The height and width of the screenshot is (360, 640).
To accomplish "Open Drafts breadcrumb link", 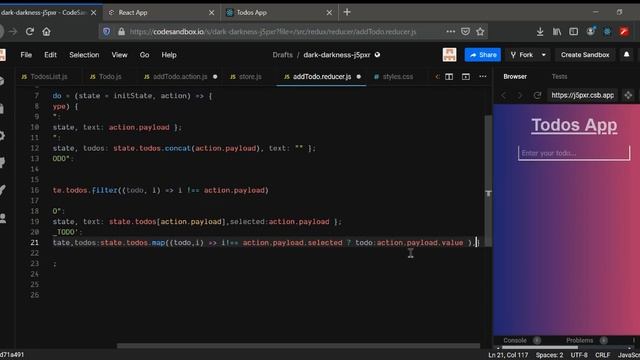I will click(282, 55).
